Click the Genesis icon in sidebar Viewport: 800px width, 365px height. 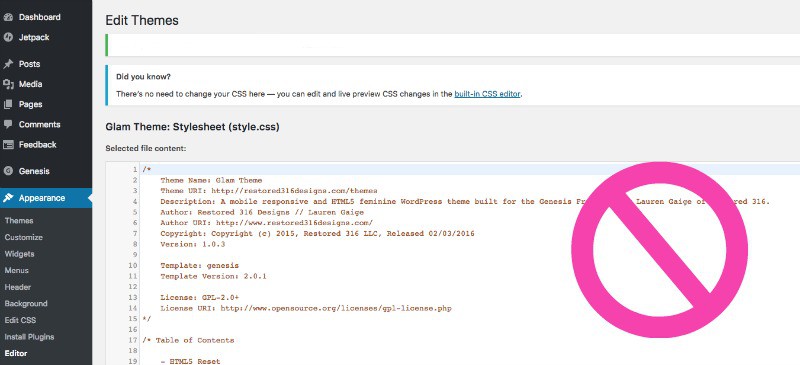[8, 171]
